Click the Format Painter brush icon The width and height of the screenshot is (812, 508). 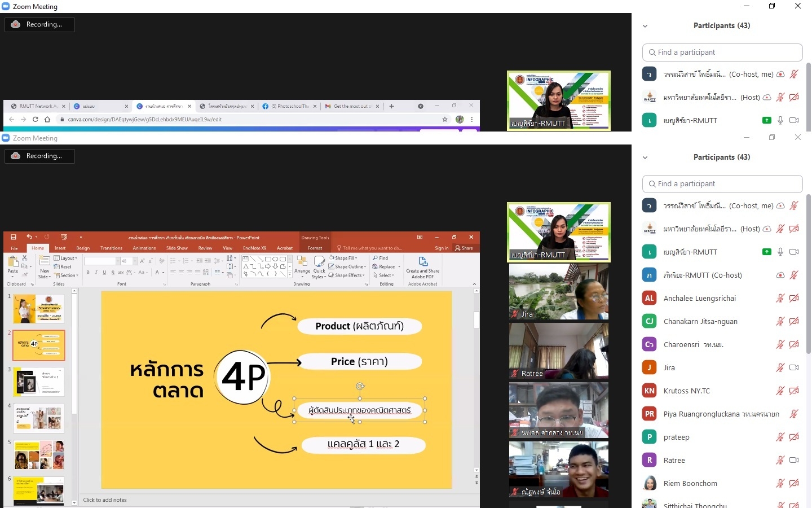click(x=24, y=275)
